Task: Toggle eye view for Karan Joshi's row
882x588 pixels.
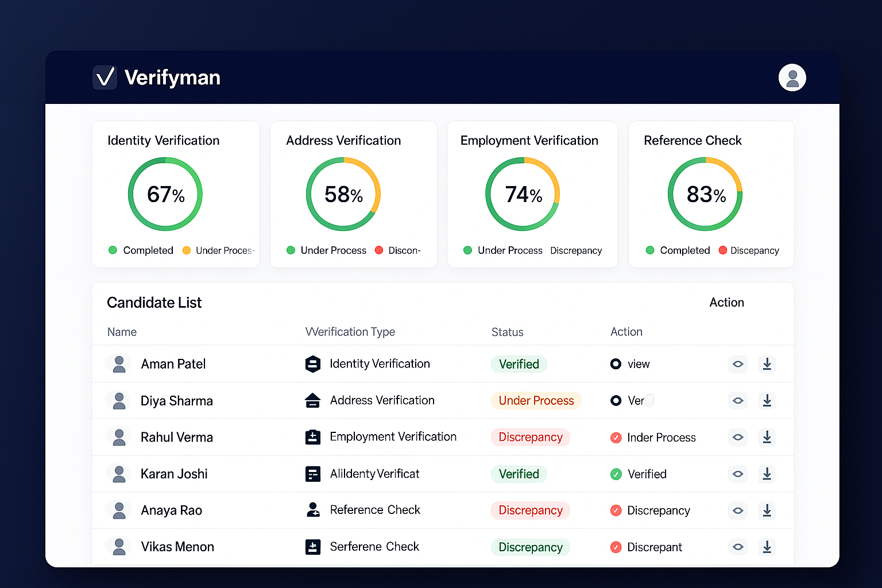Action: click(x=738, y=474)
